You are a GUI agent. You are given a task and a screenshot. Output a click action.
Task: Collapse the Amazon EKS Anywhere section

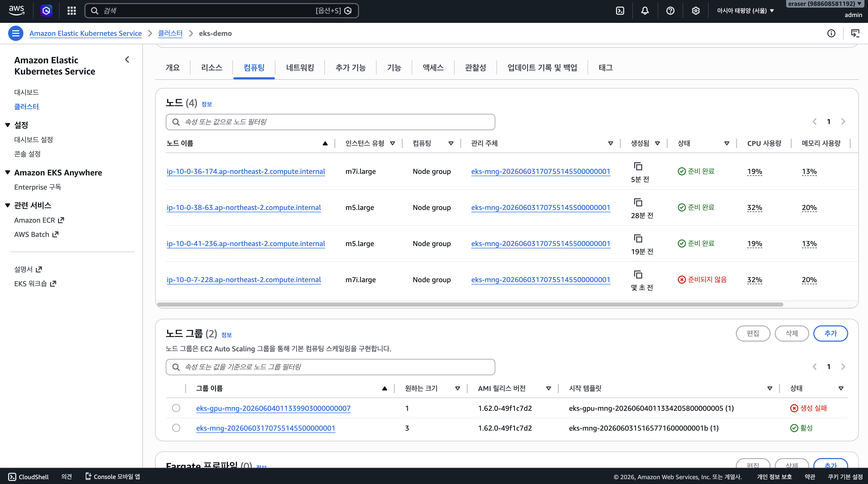8,172
